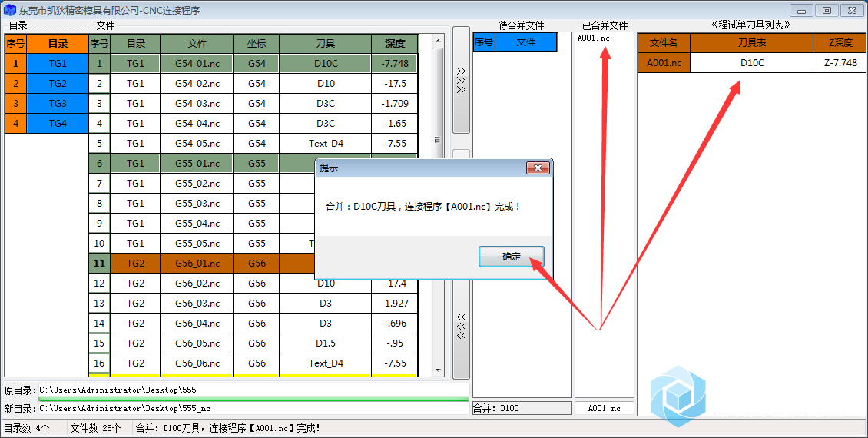Click the green progress bar under the source path
868x438 pixels.
coord(253,398)
